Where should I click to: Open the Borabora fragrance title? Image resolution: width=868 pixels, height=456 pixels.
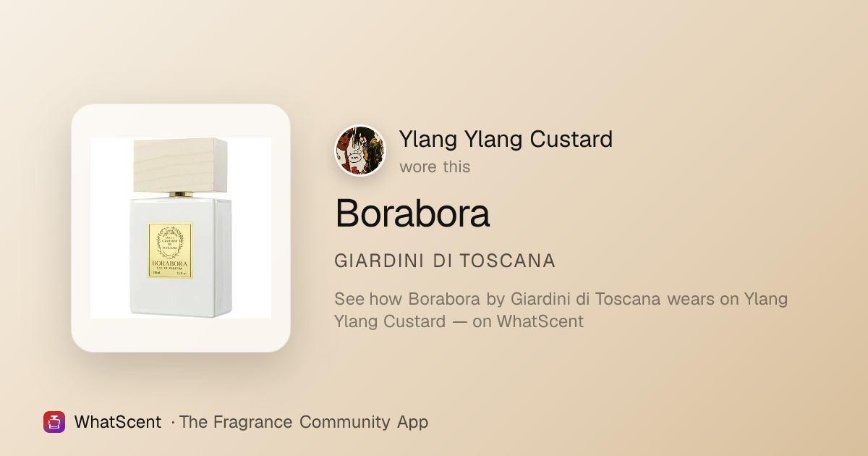tap(412, 213)
